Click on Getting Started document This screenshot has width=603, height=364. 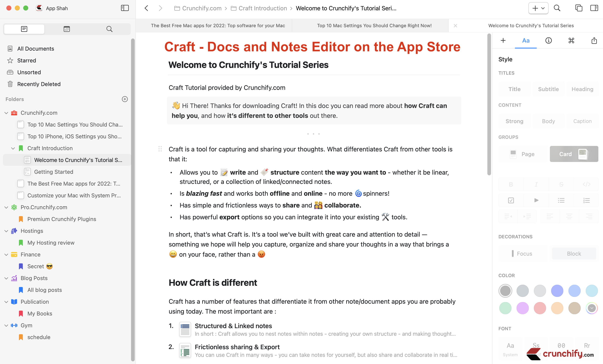pos(53,172)
